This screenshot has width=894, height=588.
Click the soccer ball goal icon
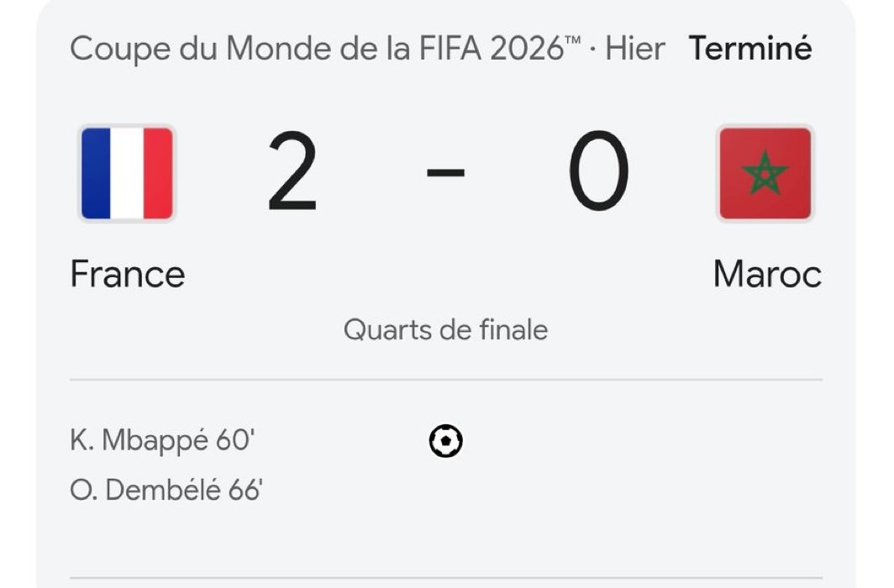point(446,441)
